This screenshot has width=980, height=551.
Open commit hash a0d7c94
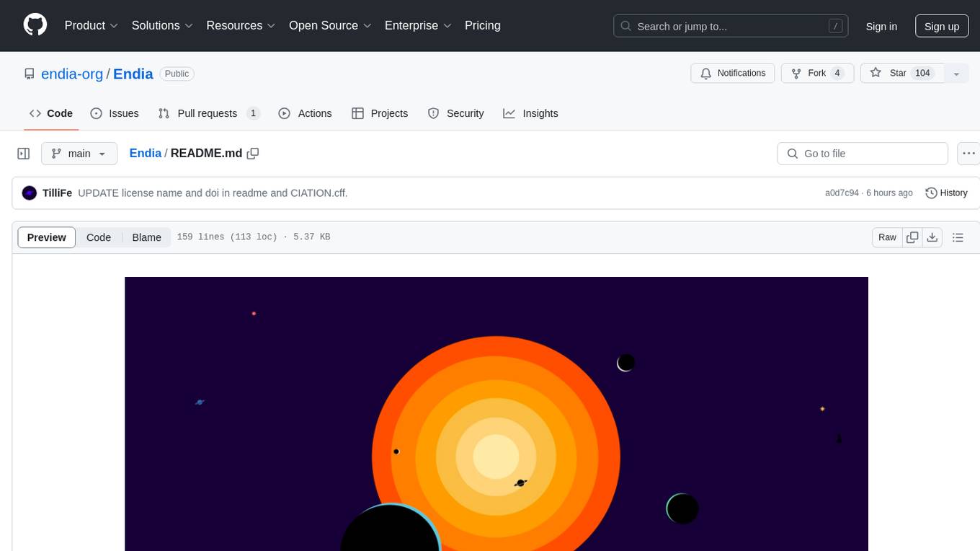(842, 193)
